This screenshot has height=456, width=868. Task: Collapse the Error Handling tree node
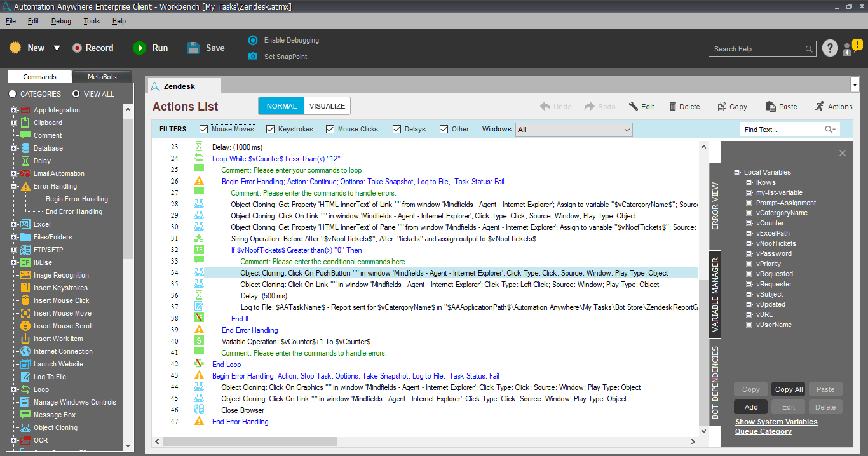[13, 186]
